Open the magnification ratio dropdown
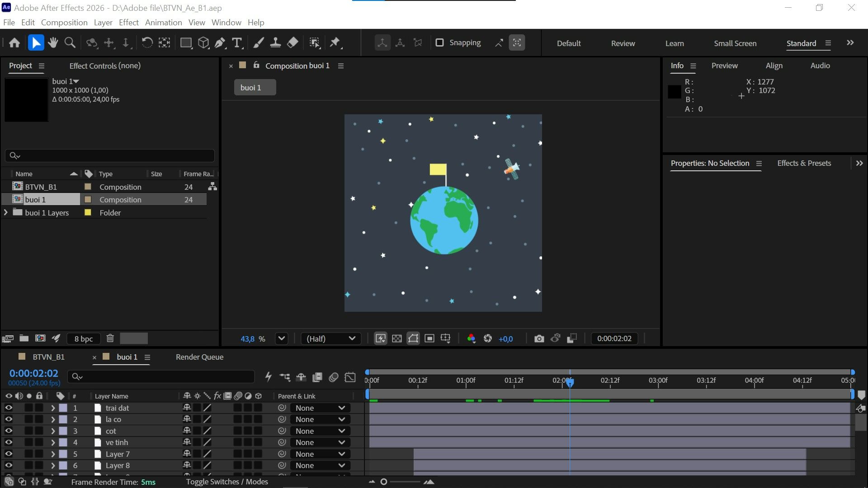Screen dimensions: 868x488 click(282, 338)
